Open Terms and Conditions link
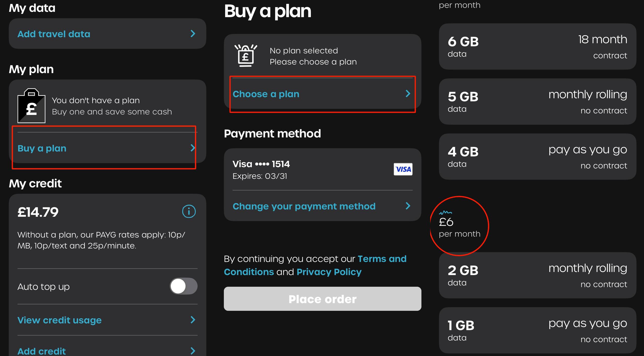 coord(315,265)
